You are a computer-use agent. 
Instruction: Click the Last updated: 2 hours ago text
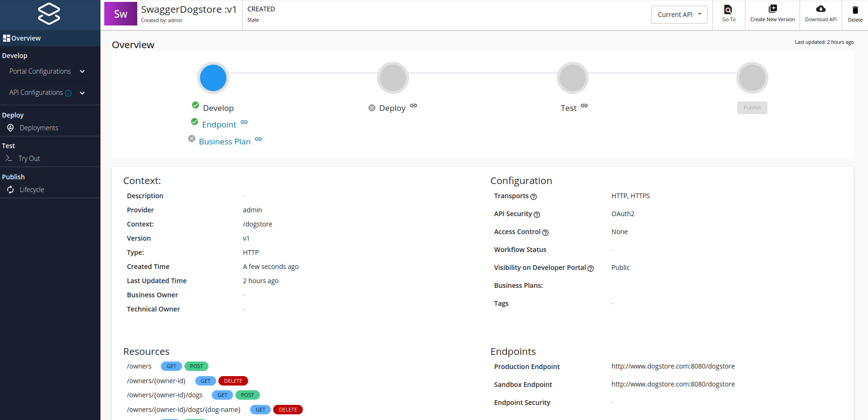click(824, 42)
